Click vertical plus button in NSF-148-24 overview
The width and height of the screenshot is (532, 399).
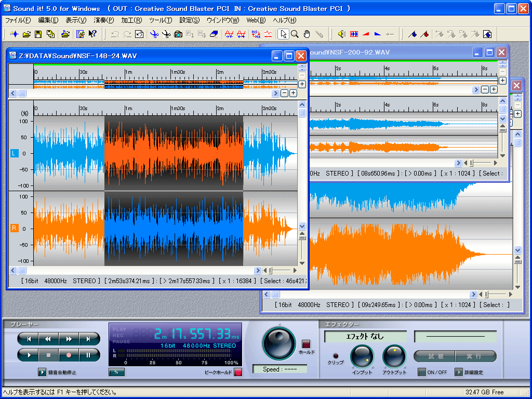(x=302, y=84)
